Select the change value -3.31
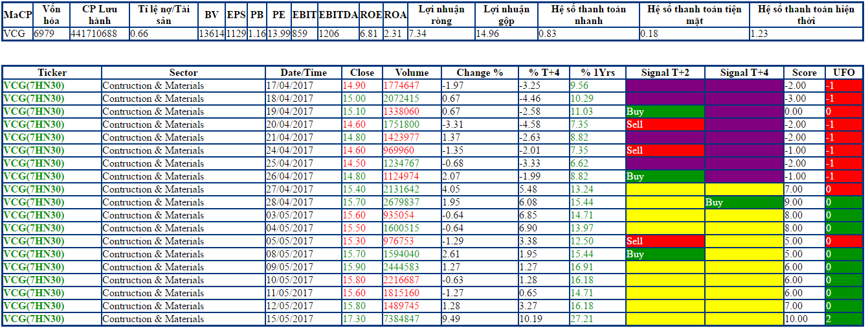 click(453, 124)
